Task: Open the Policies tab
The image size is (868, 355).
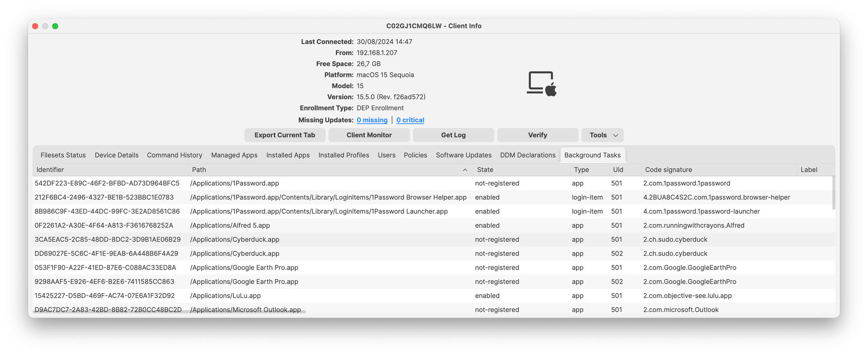Action: tap(415, 155)
